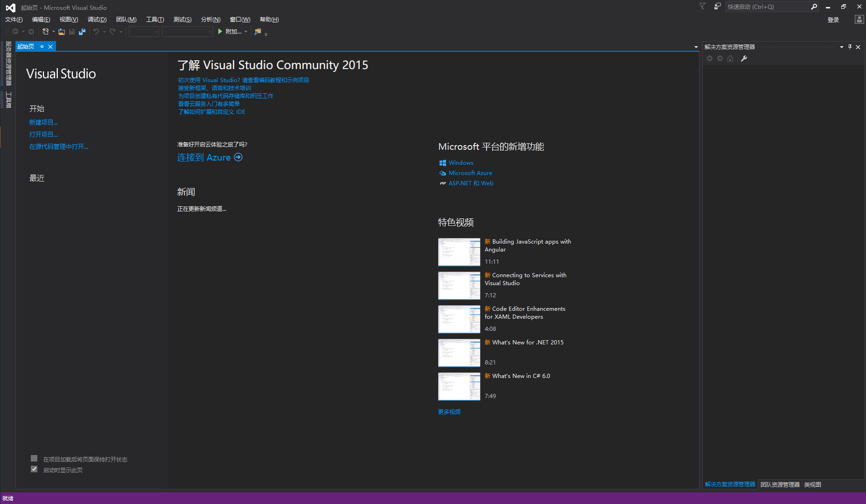Select the 解决方案资源管理器 bottom tab
The width and height of the screenshot is (866, 504).
[x=730, y=484]
